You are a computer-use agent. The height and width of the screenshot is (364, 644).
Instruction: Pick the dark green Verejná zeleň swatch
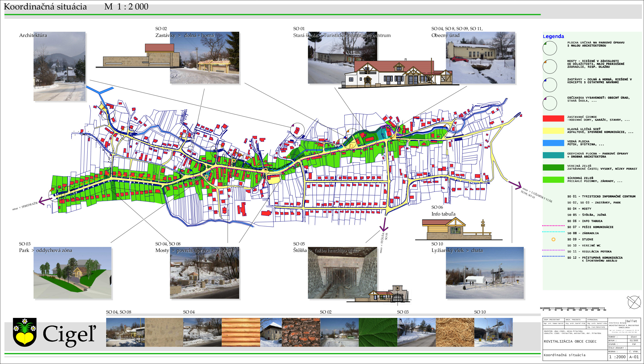[553, 167]
